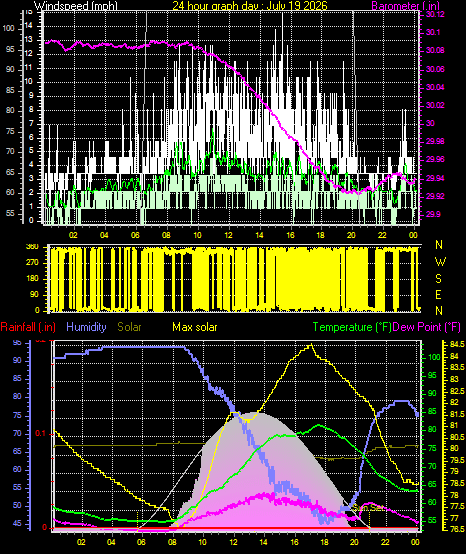Select the Humidity legend label
This screenshot has height=554, width=466.
tap(86, 327)
